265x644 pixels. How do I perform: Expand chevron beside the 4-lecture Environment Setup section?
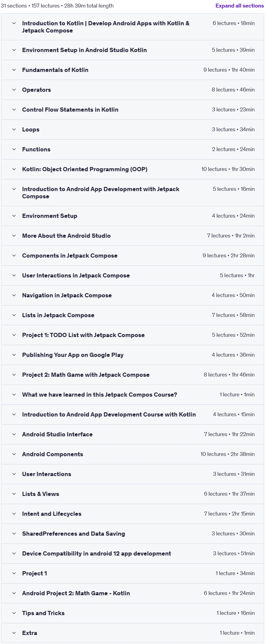(14, 216)
